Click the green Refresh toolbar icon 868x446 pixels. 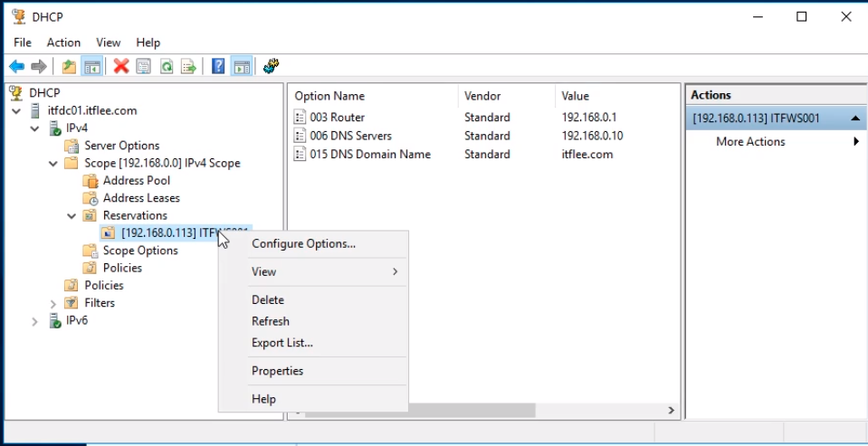click(166, 67)
